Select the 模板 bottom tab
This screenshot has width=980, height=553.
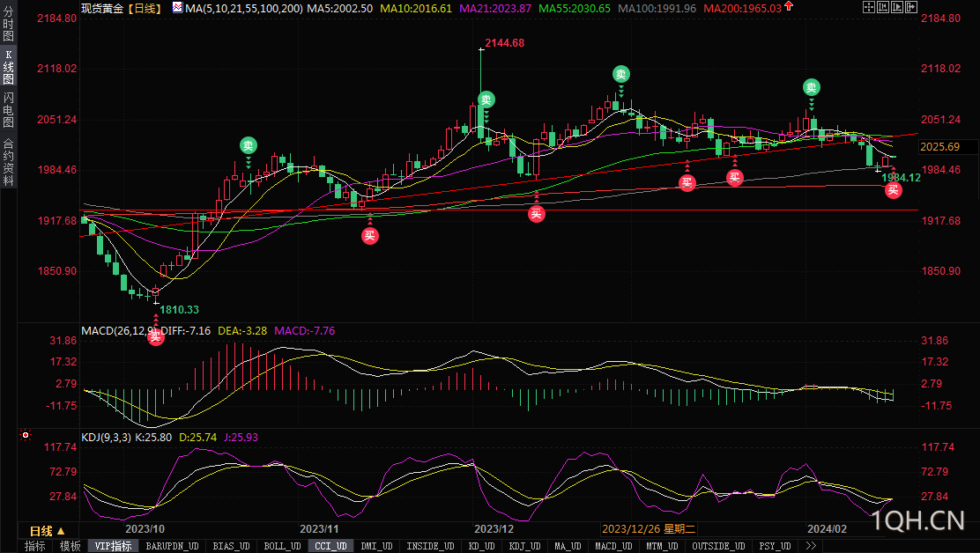click(x=70, y=546)
